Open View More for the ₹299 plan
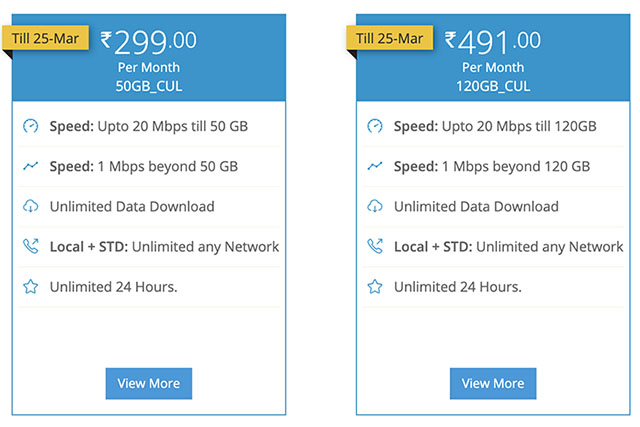The height and width of the screenshot is (427, 640). pyautogui.click(x=149, y=383)
